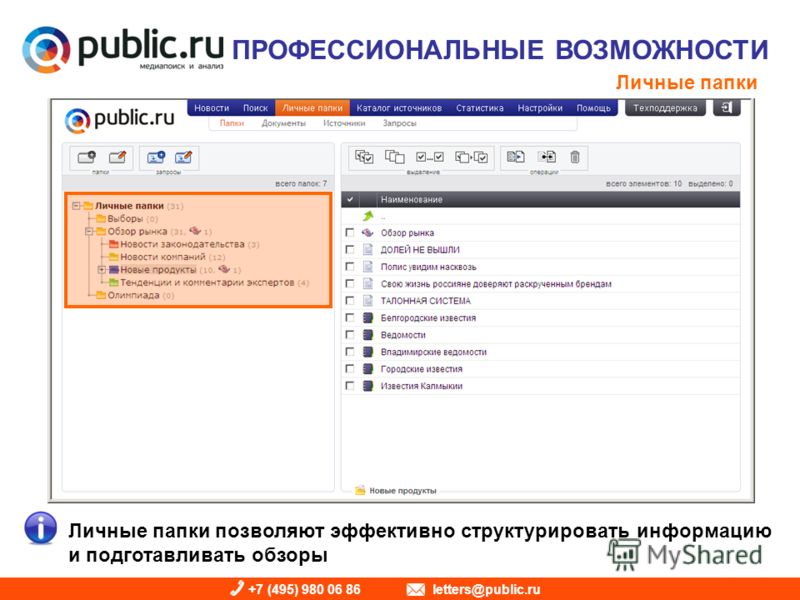Check the Известия Калмыкии checkbox

pos(349,386)
